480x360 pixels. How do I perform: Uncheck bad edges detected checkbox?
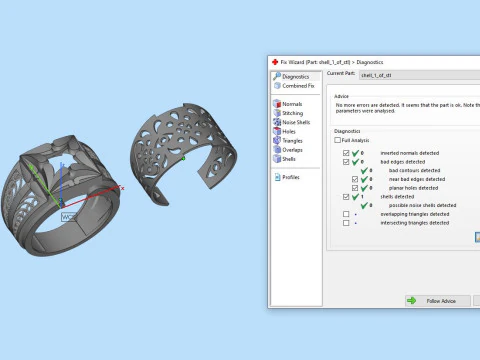[346, 162]
